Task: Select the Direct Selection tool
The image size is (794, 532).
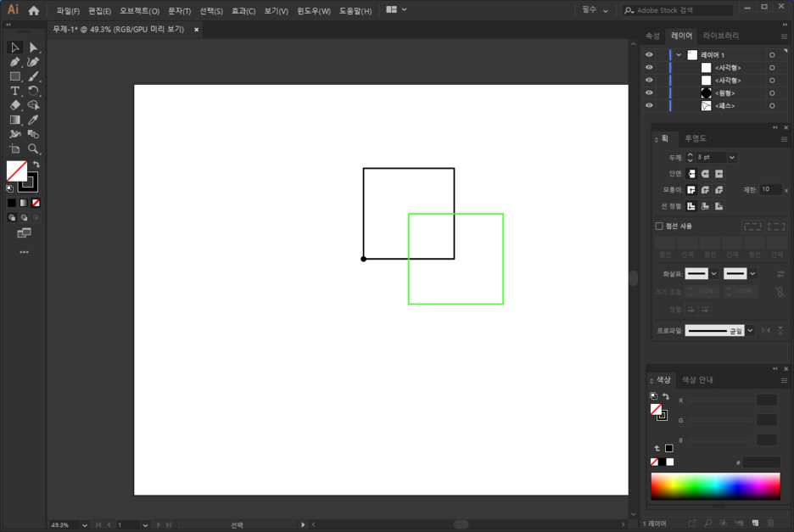Action: click(33, 48)
